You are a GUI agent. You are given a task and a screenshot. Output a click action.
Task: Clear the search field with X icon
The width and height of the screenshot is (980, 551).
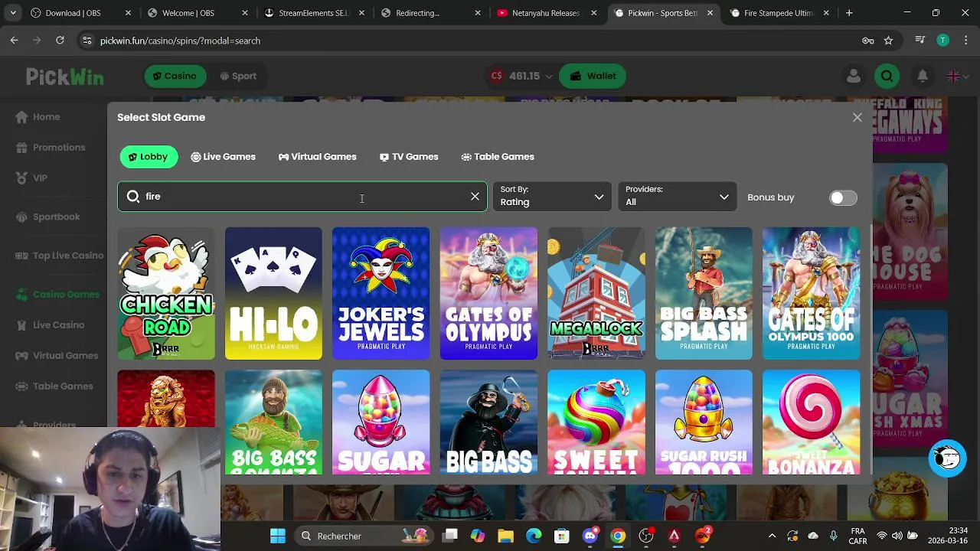coord(475,197)
